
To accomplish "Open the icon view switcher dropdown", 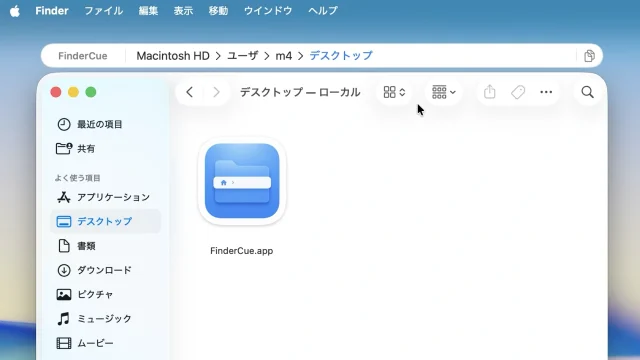I will tap(394, 92).
